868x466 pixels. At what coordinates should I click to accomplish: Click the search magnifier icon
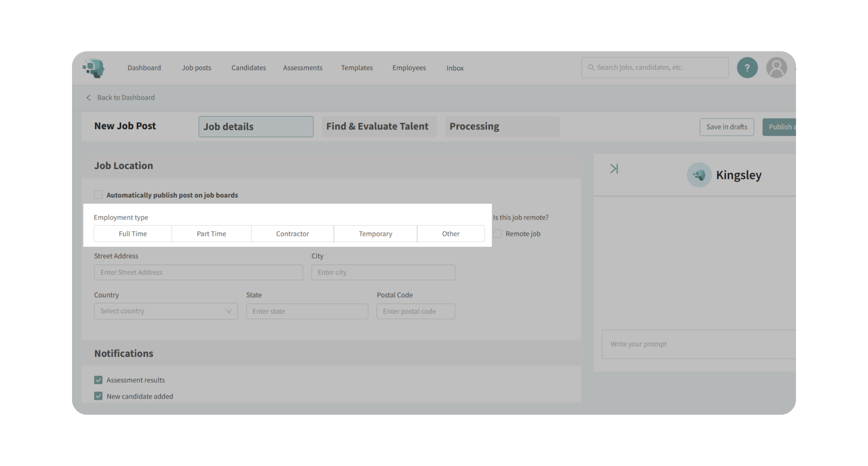click(x=591, y=67)
